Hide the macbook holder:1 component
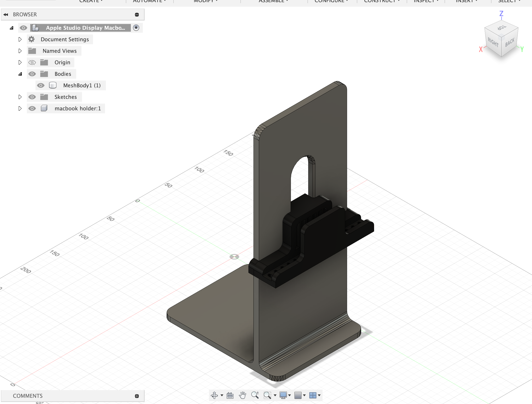Screen dimensions: 532x404 click(32, 108)
